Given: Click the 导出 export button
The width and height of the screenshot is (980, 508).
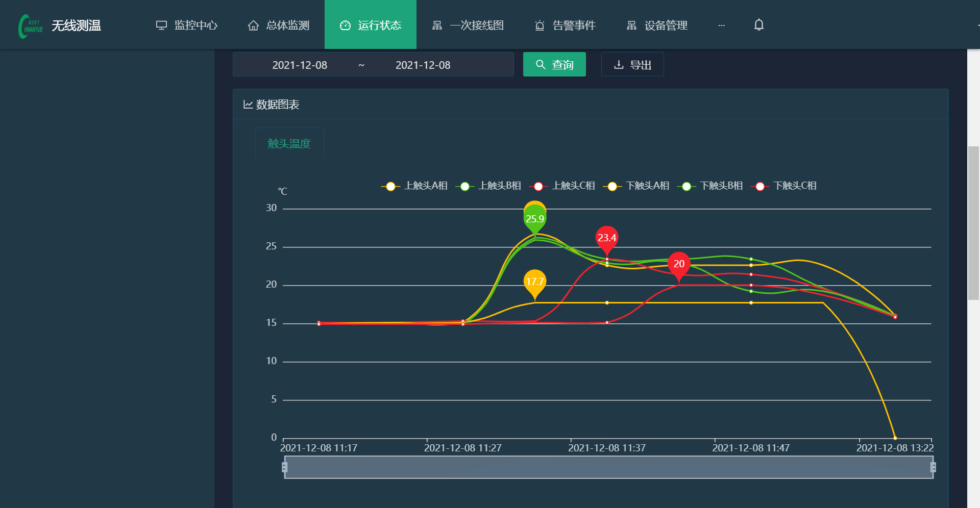Looking at the screenshot, I should click(632, 65).
